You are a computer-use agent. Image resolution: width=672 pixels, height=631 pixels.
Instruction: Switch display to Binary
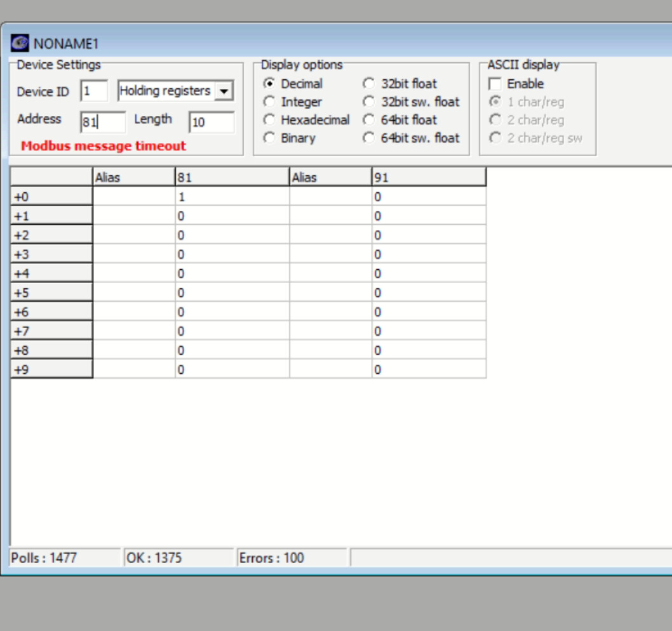269,138
